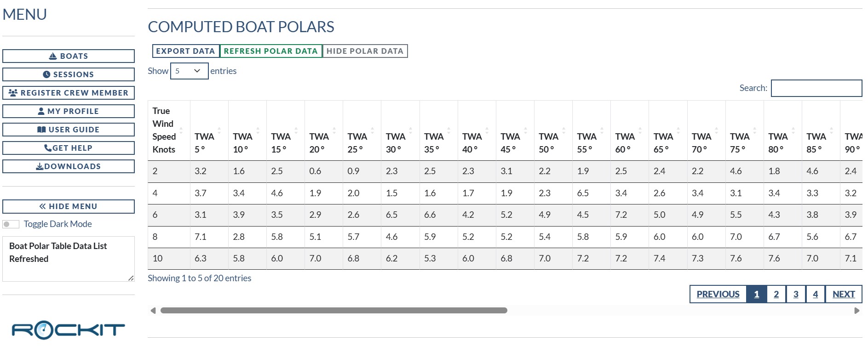This screenshot has width=868, height=346.
Task: Click the crew group icon for registration
Action: pos(13,93)
